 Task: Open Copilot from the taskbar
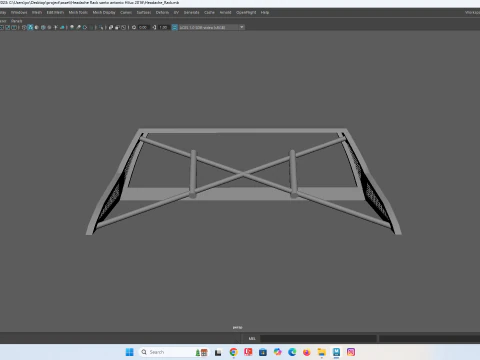coord(277,352)
